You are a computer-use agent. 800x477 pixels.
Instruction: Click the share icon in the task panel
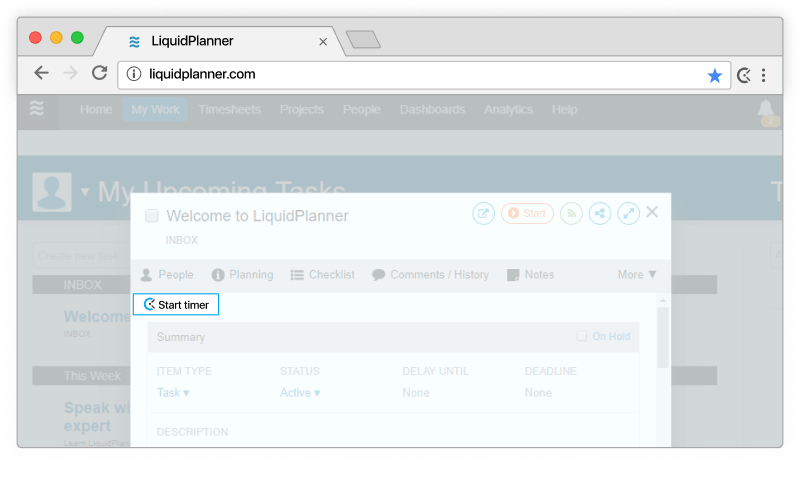point(600,213)
